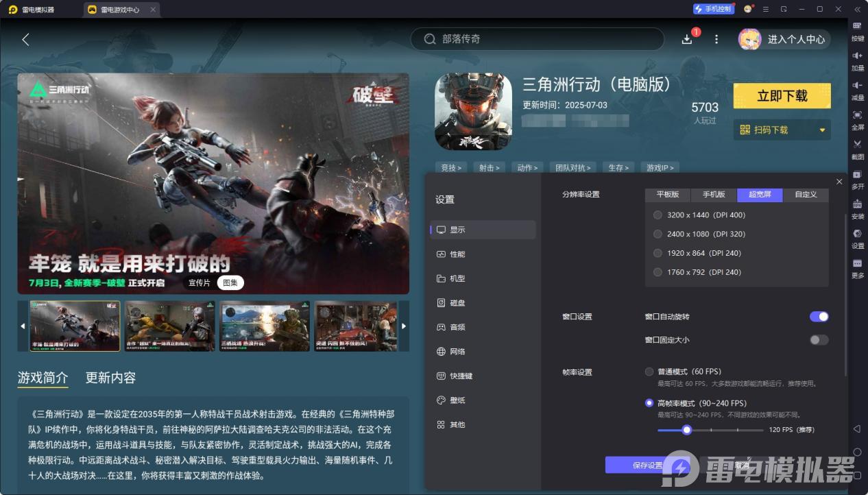Viewport: 868px width, 495px height.
Task: Open downloads icon with red badge
Action: [x=688, y=39]
